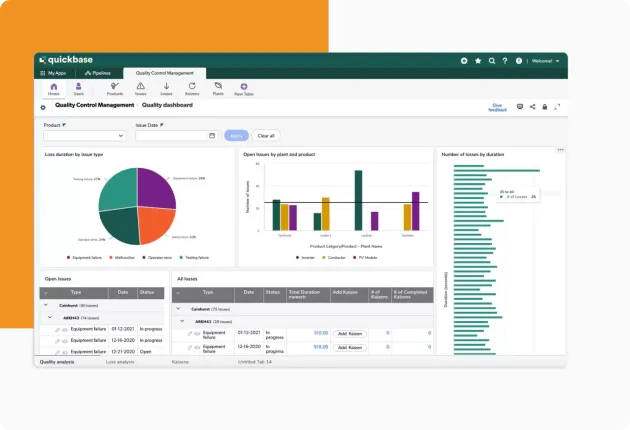Switch to the Pipelines tab
This screenshot has width=630, height=430.
pyautogui.click(x=98, y=73)
